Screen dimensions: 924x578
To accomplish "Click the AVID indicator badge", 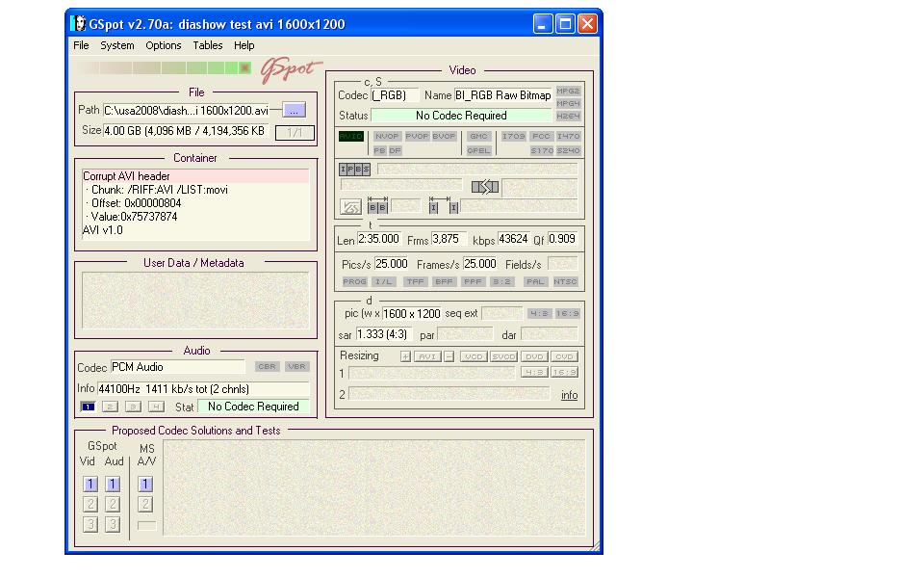I will (x=351, y=137).
